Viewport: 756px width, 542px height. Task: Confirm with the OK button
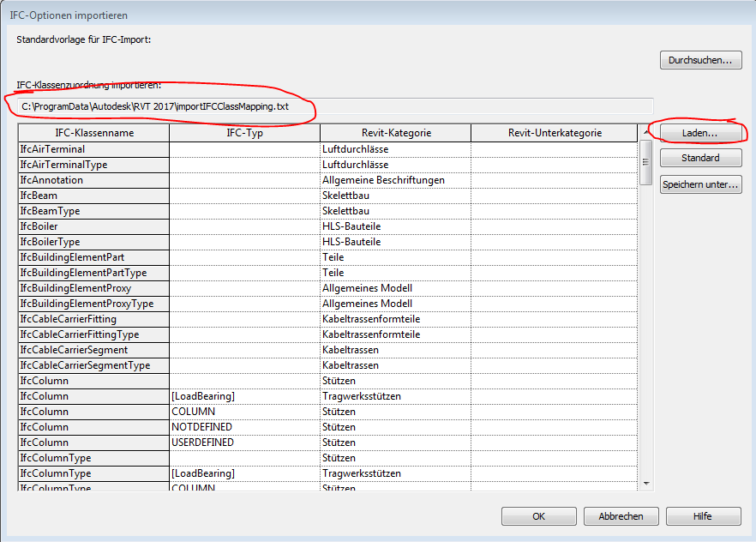538,516
